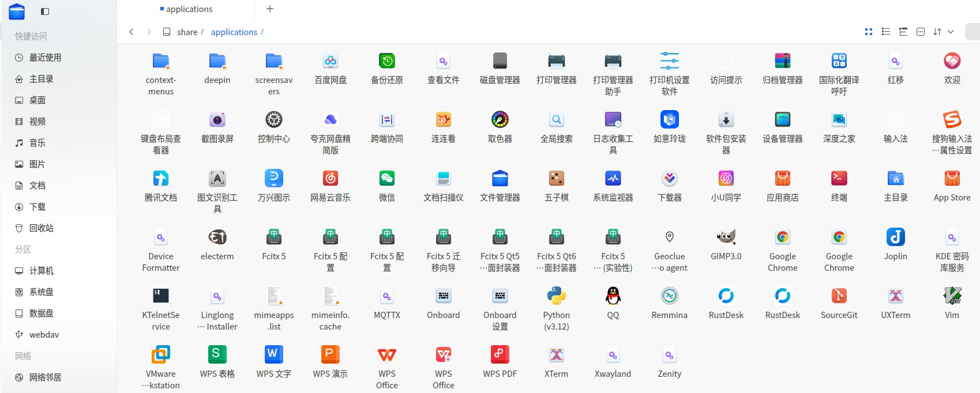Image resolution: width=980 pixels, height=393 pixels.
Task: Select the Vim icon
Action: click(x=952, y=296)
